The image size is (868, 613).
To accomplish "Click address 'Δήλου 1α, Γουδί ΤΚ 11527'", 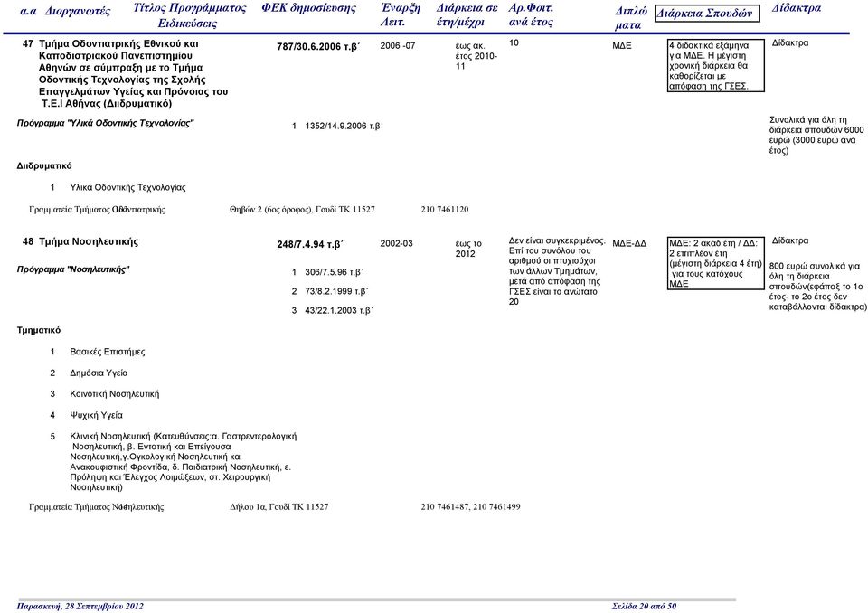I will coord(279,506).
